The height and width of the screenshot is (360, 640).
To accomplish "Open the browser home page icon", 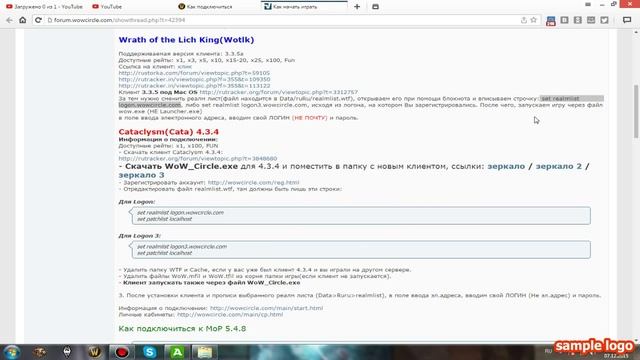I will tap(23, 20).
